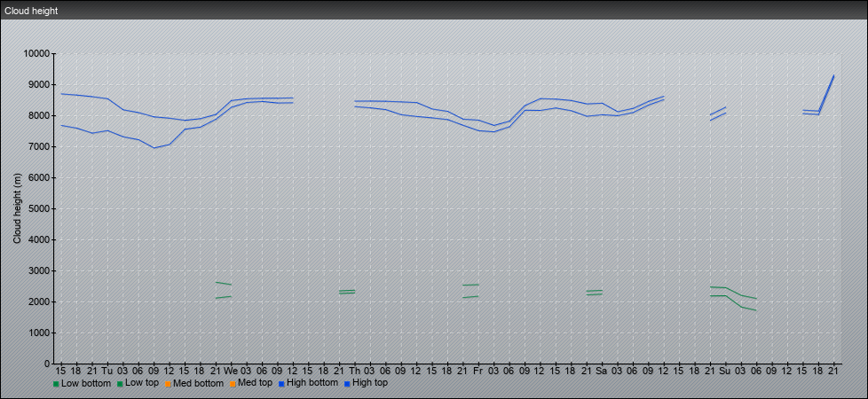Select the We day label on time axis

(230, 370)
